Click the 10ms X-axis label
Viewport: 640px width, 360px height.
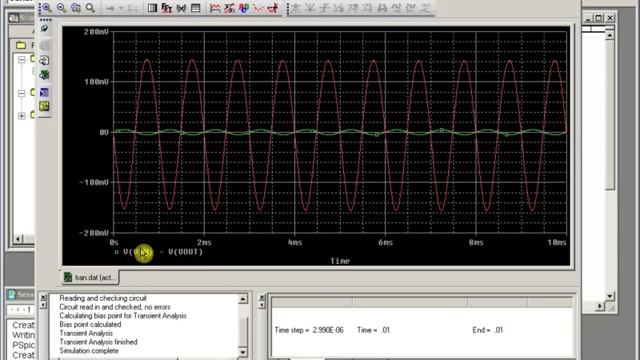pos(557,242)
